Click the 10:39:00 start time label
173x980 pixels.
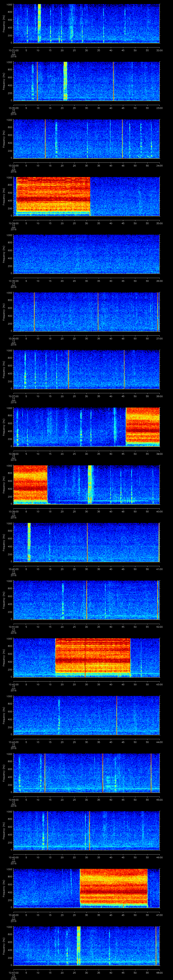[x=14, y=511]
